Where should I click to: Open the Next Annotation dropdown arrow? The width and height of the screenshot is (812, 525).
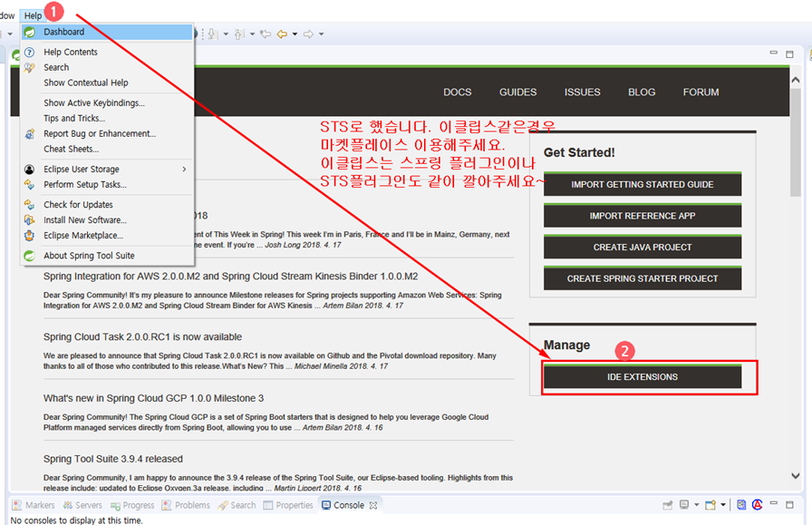pos(226,34)
